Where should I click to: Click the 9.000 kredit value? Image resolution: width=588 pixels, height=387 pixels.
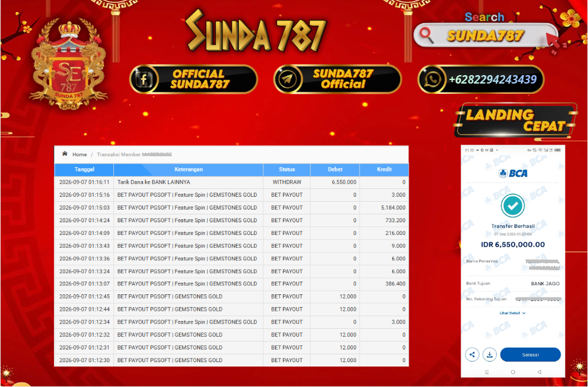tap(399, 246)
